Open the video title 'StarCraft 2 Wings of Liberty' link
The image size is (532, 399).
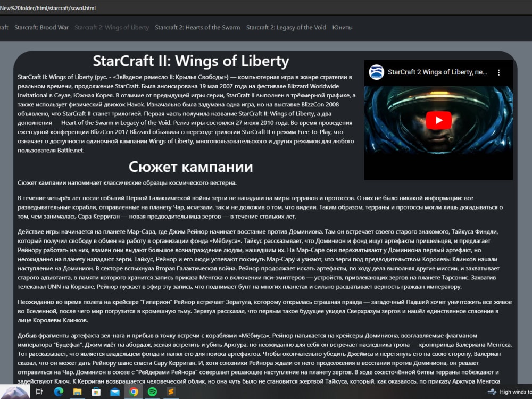437,72
